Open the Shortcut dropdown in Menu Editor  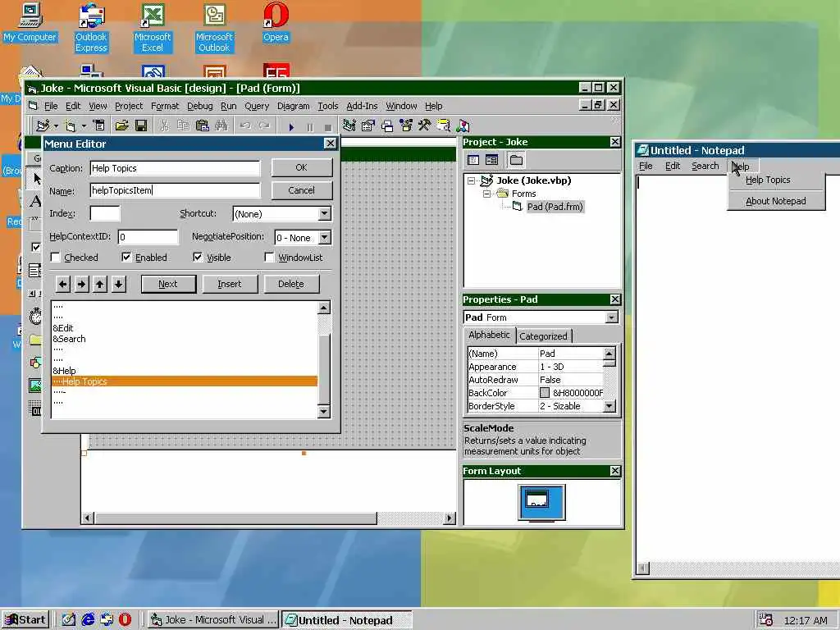click(325, 214)
